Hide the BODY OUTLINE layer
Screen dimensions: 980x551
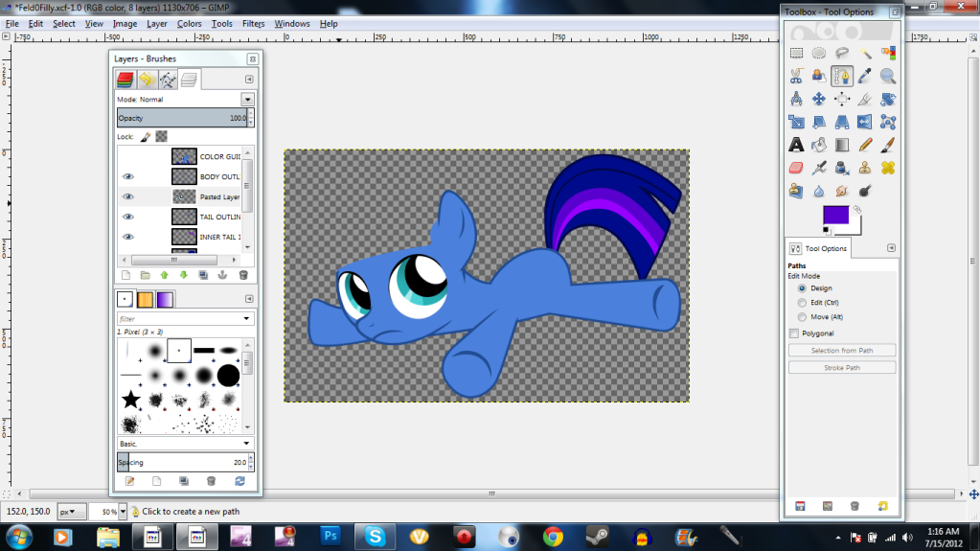point(127,176)
